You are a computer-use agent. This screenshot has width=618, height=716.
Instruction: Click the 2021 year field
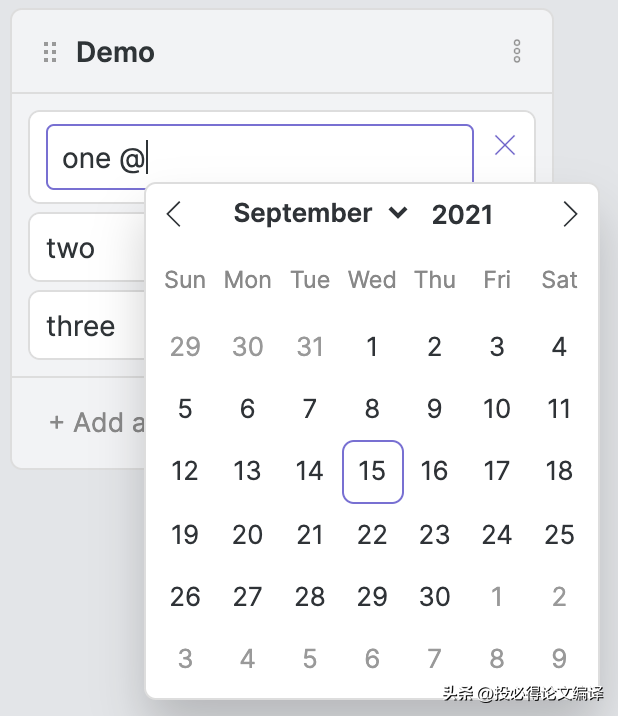(x=462, y=214)
